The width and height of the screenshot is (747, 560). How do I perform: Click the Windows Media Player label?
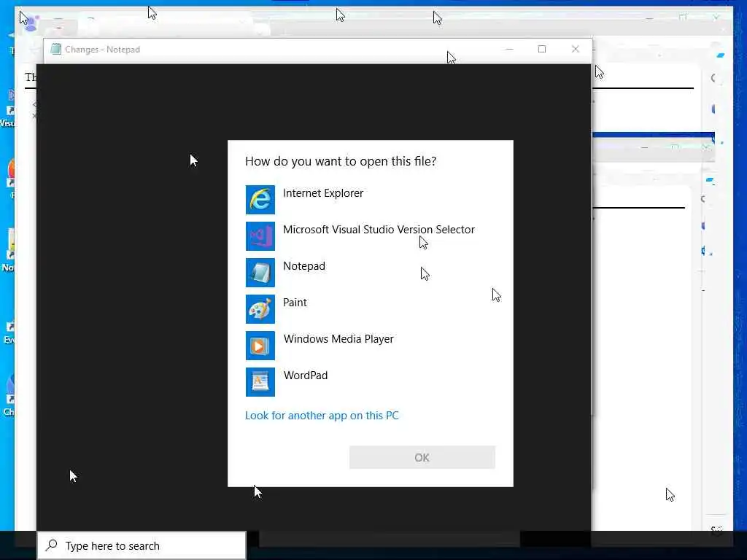(x=338, y=339)
